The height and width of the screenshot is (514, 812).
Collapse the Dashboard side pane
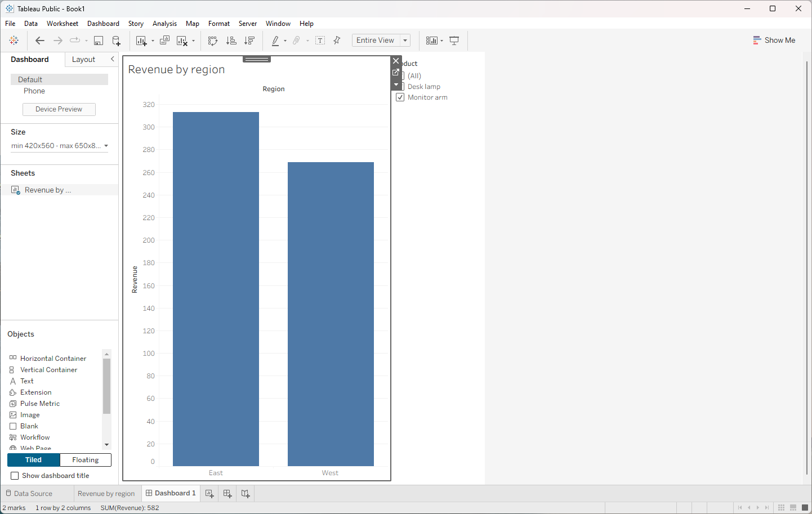[113, 59]
